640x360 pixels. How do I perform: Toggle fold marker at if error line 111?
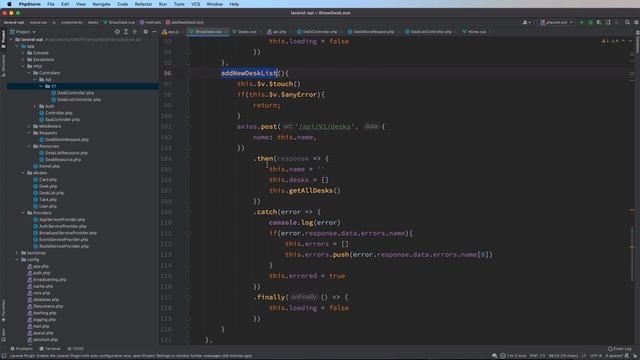(188, 233)
